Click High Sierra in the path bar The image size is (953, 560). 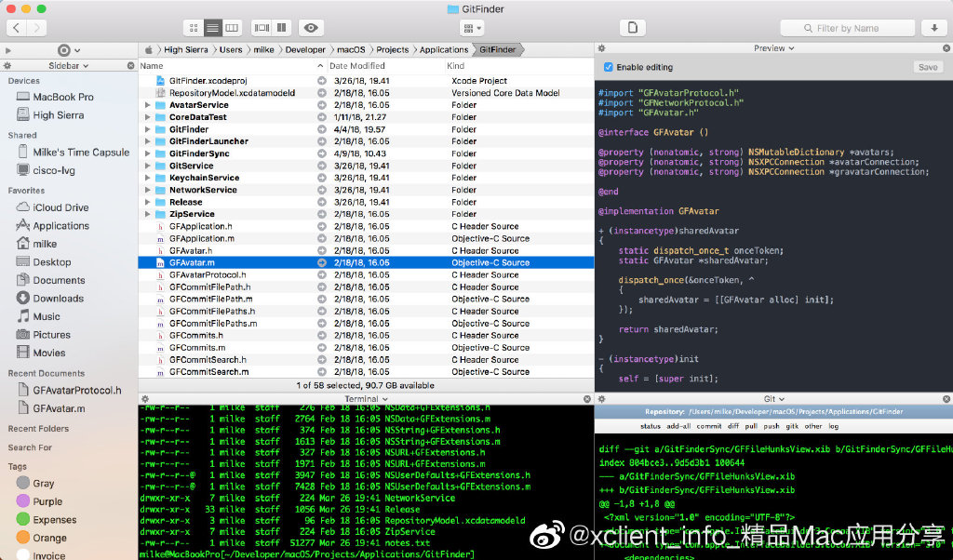(x=185, y=50)
